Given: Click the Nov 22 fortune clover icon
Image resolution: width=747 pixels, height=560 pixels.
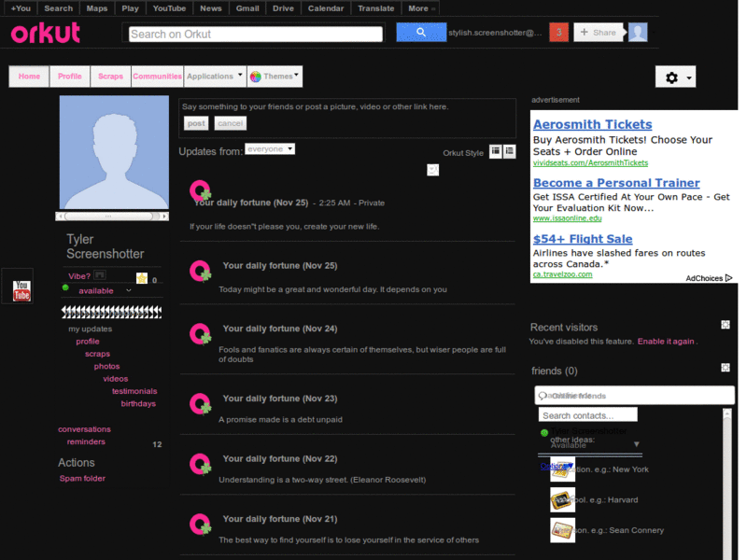Looking at the screenshot, I should pyautogui.click(x=200, y=464).
